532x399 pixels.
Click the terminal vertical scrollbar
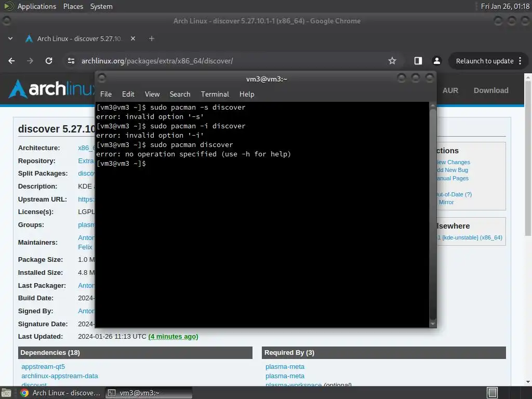pyautogui.click(x=433, y=214)
